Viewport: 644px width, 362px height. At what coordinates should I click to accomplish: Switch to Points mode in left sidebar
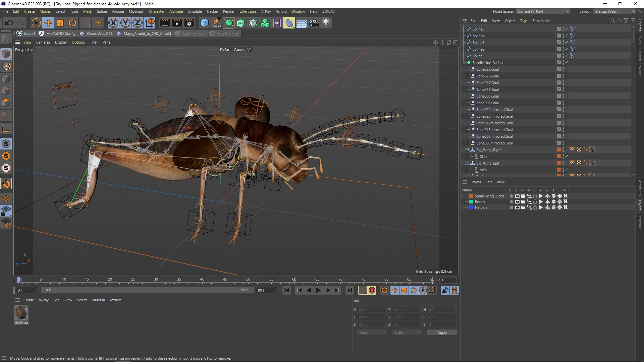pos(6,79)
